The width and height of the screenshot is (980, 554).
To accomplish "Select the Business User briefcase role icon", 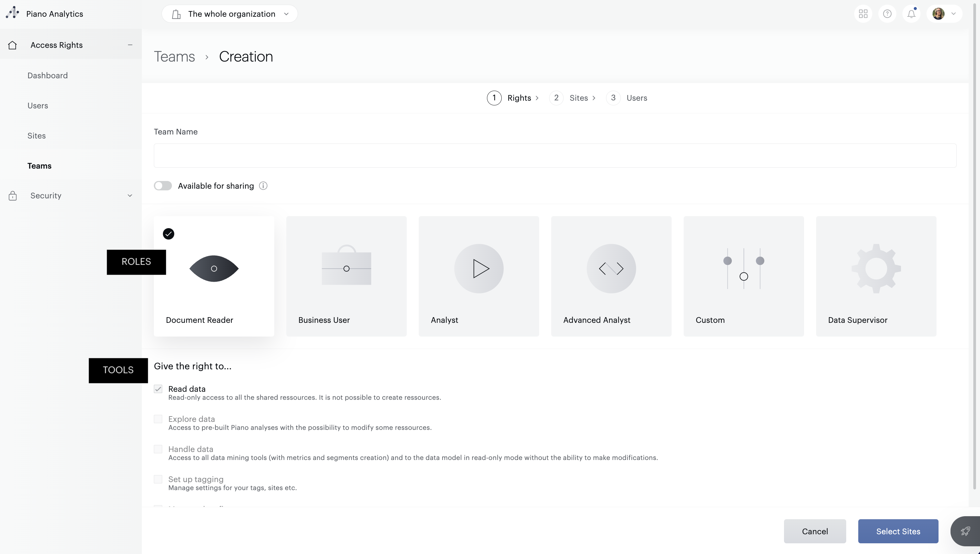I will [346, 268].
